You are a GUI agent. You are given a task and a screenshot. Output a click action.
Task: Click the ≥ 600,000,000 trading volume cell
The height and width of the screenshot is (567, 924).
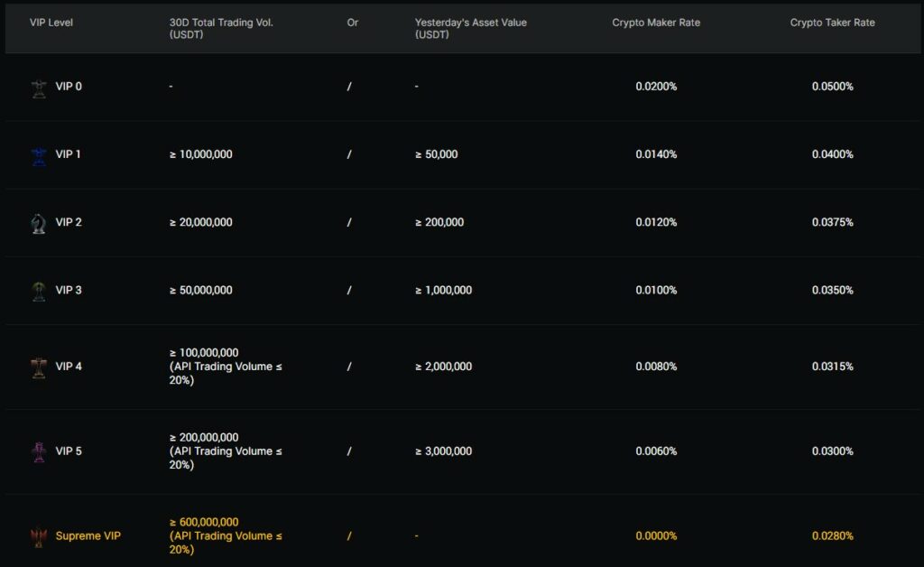click(x=226, y=535)
